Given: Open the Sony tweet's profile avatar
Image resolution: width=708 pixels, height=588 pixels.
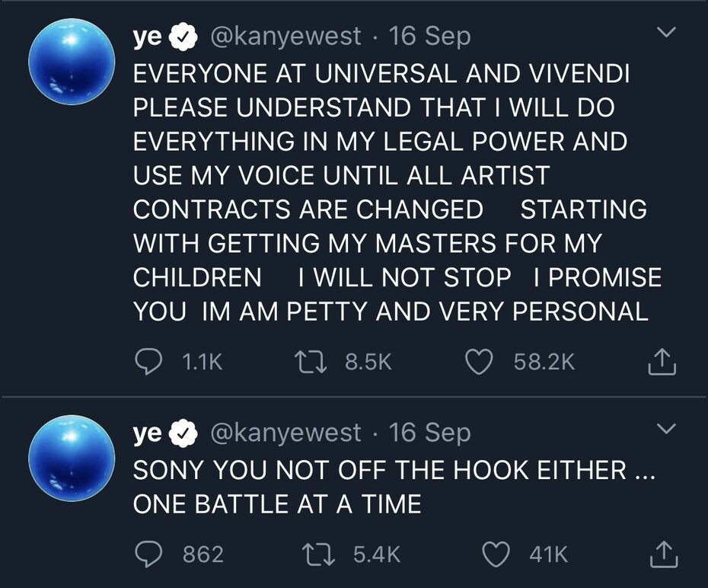Looking at the screenshot, I should [71, 458].
